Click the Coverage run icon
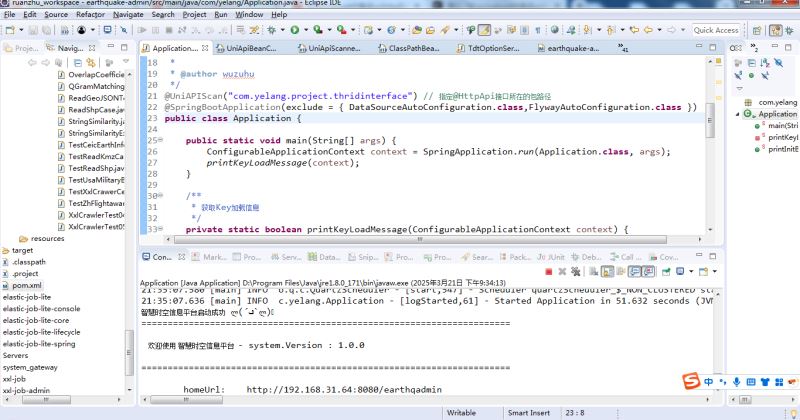This screenshot has height=420, width=800. pyautogui.click(x=318, y=30)
